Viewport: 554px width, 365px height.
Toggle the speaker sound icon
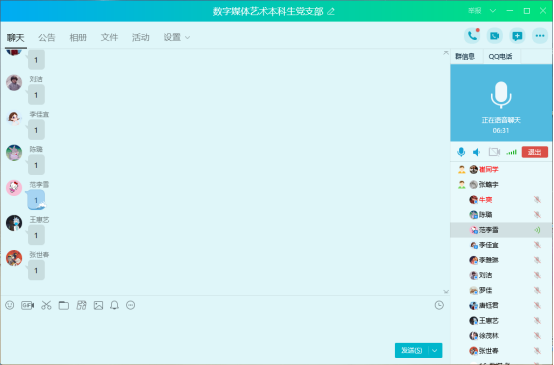(x=477, y=152)
